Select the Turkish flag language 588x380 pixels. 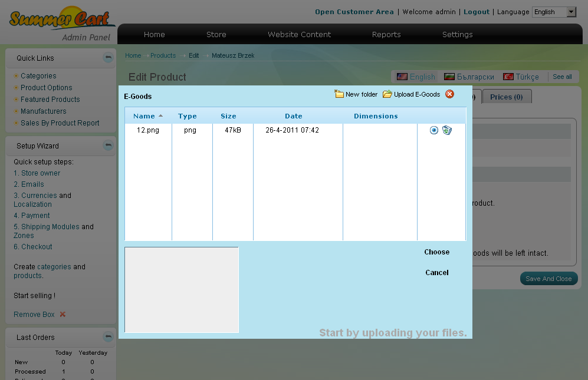[508, 77]
